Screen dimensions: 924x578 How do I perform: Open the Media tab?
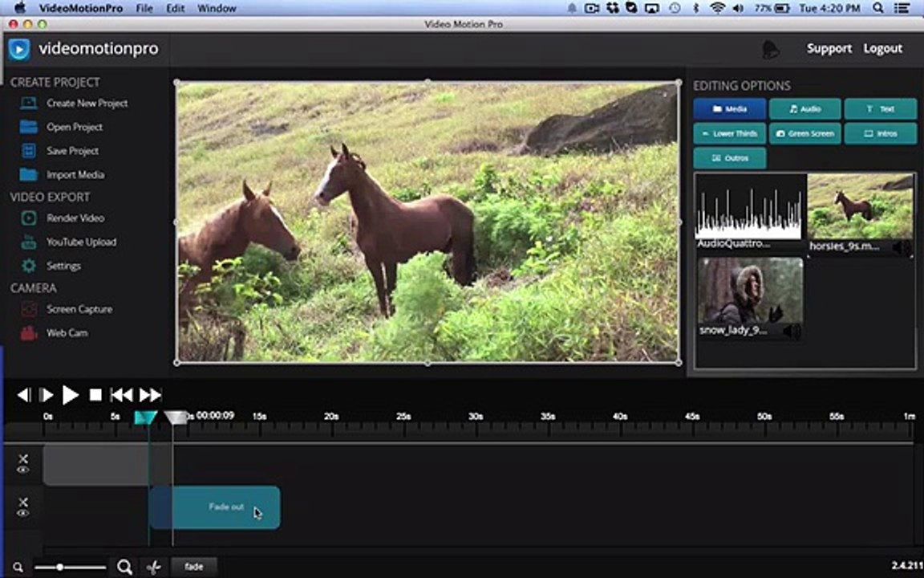pos(730,109)
